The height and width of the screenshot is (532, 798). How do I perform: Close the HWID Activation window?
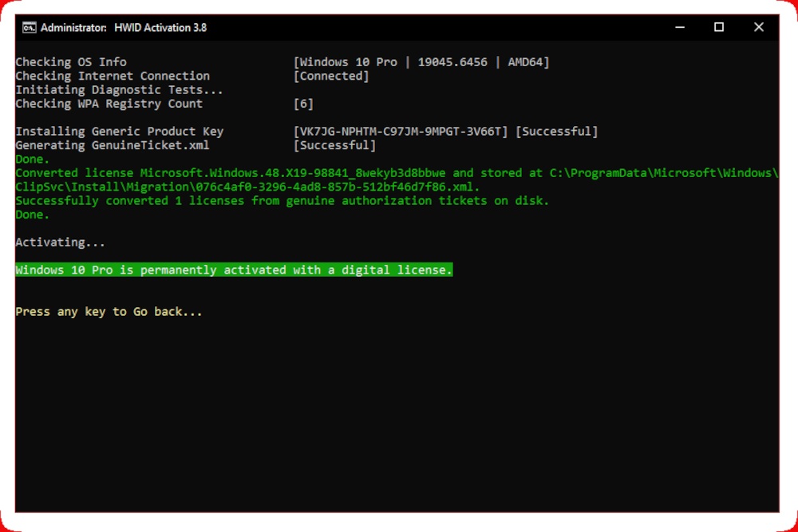pyautogui.click(x=759, y=27)
